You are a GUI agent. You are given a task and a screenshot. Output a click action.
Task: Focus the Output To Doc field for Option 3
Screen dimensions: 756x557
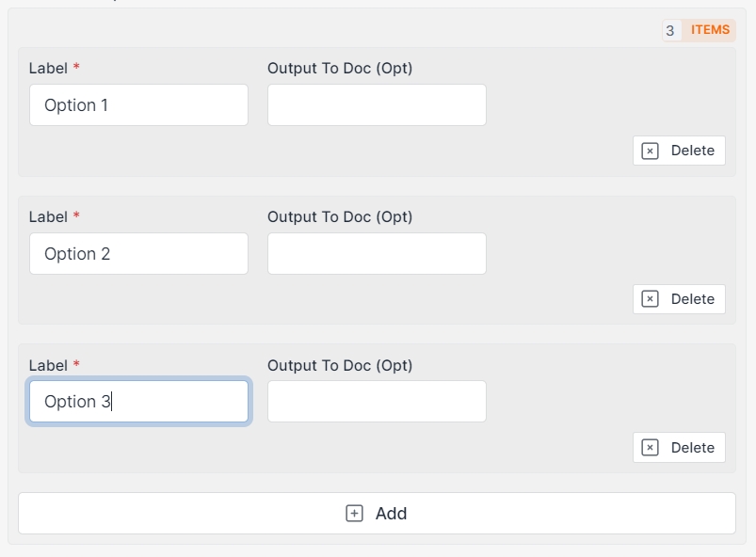tap(377, 402)
